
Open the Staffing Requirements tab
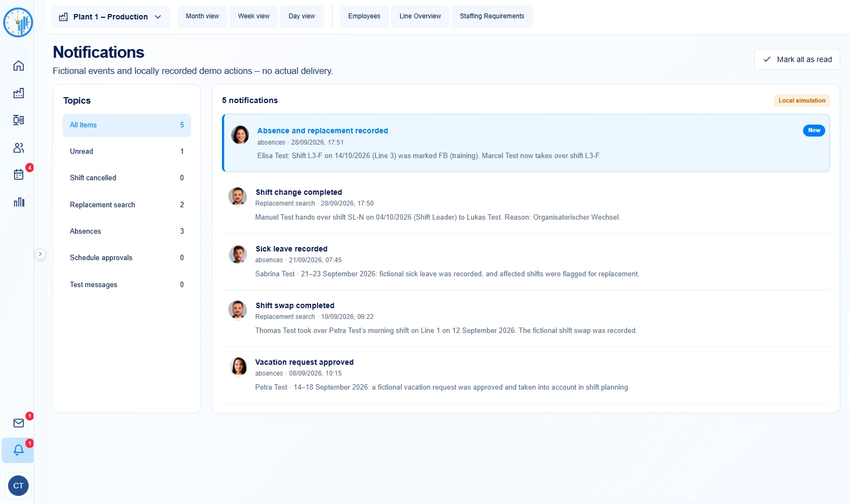pyautogui.click(x=492, y=16)
